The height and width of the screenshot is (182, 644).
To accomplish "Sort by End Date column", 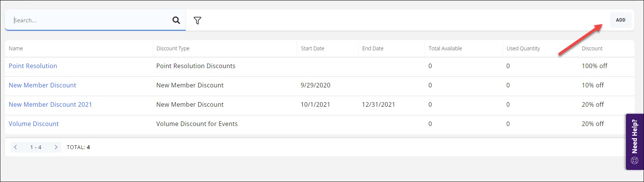I will coord(373,48).
